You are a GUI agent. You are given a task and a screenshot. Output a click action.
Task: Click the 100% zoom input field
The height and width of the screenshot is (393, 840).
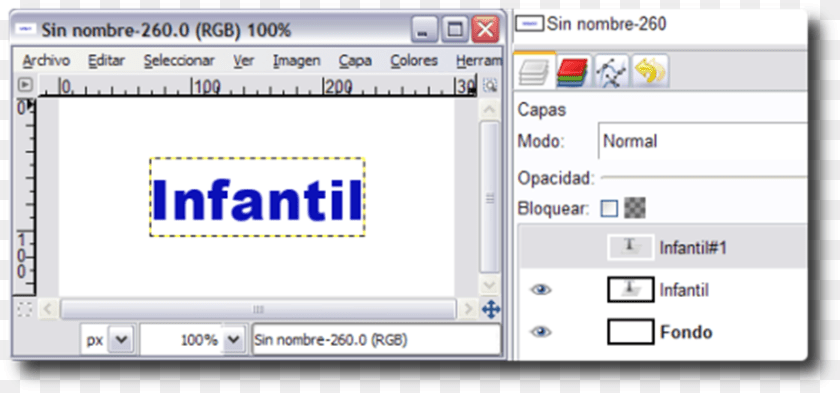click(x=181, y=339)
